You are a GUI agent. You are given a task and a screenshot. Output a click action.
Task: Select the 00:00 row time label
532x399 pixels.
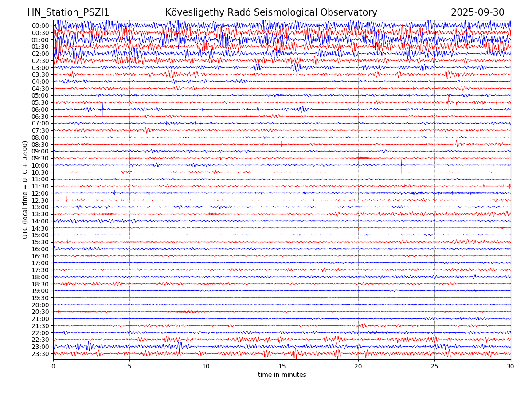pos(40,26)
